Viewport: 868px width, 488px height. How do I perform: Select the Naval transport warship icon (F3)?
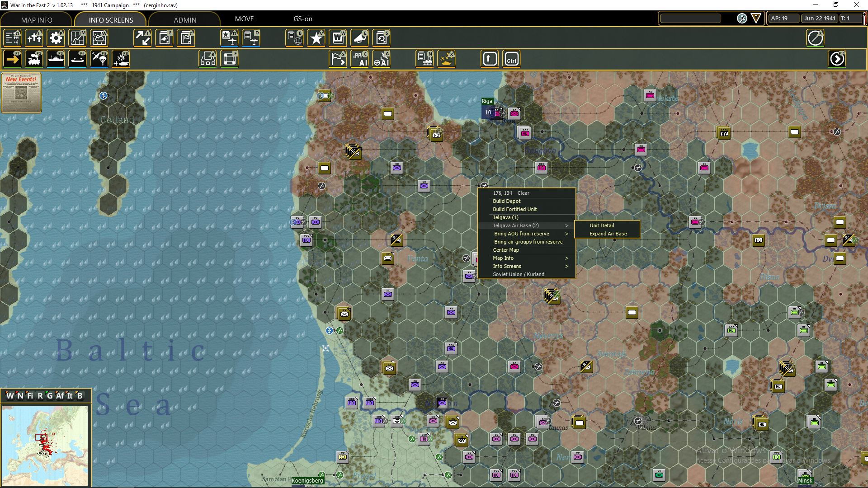click(56, 59)
